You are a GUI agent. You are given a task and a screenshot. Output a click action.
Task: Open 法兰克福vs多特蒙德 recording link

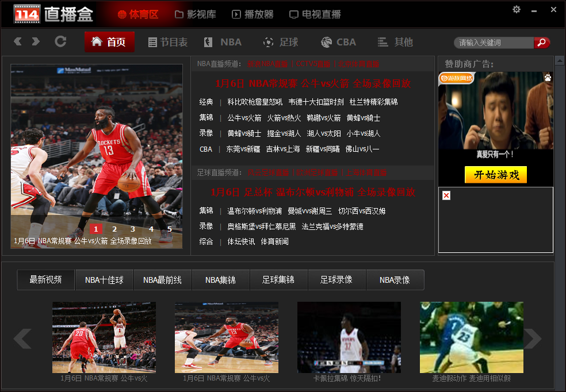(x=332, y=226)
